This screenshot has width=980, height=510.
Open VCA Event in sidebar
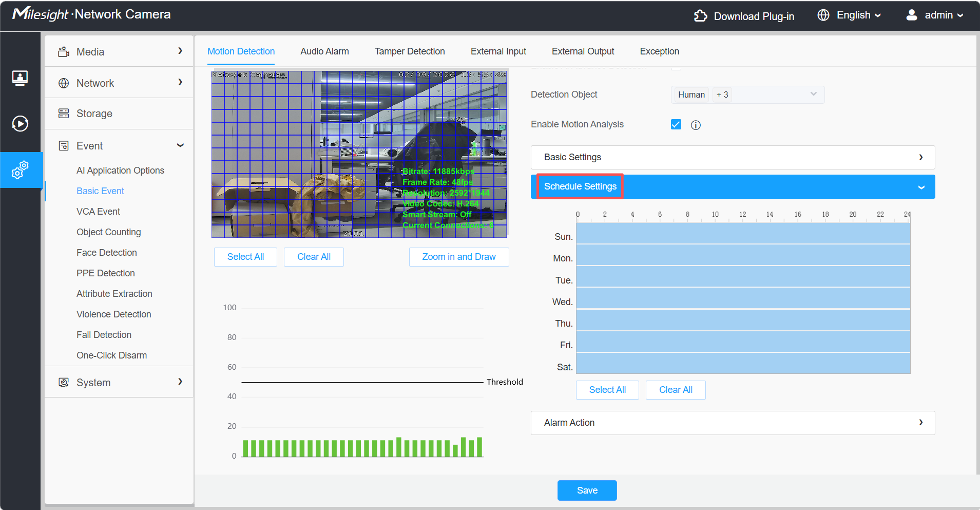98,212
